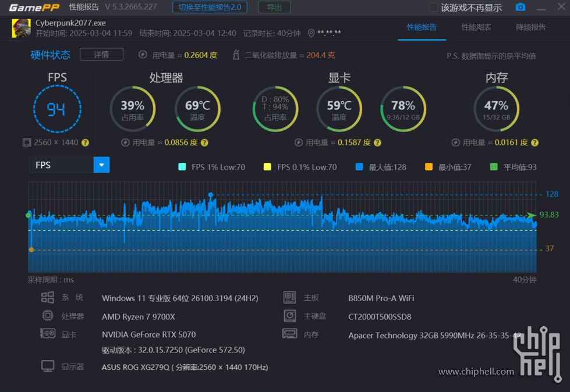Toggle the 最大值 blue legend swatch
570x392 pixels.
(x=359, y=167)
